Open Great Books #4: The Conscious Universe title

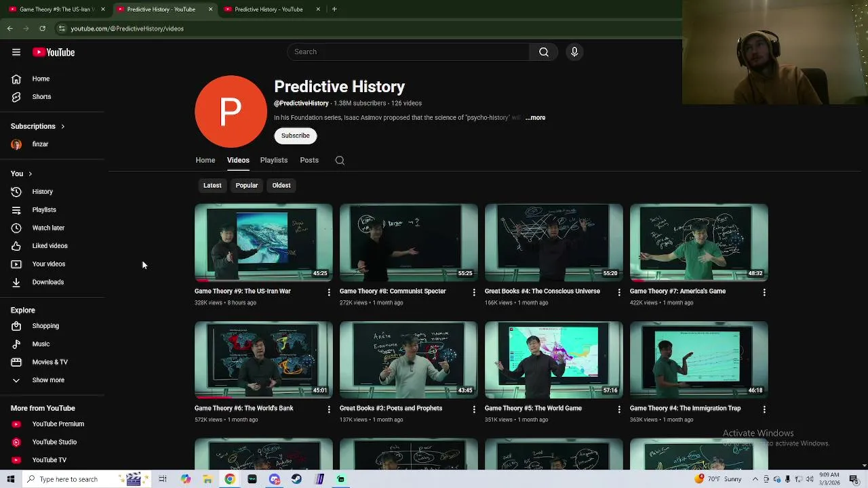(542, 291)
